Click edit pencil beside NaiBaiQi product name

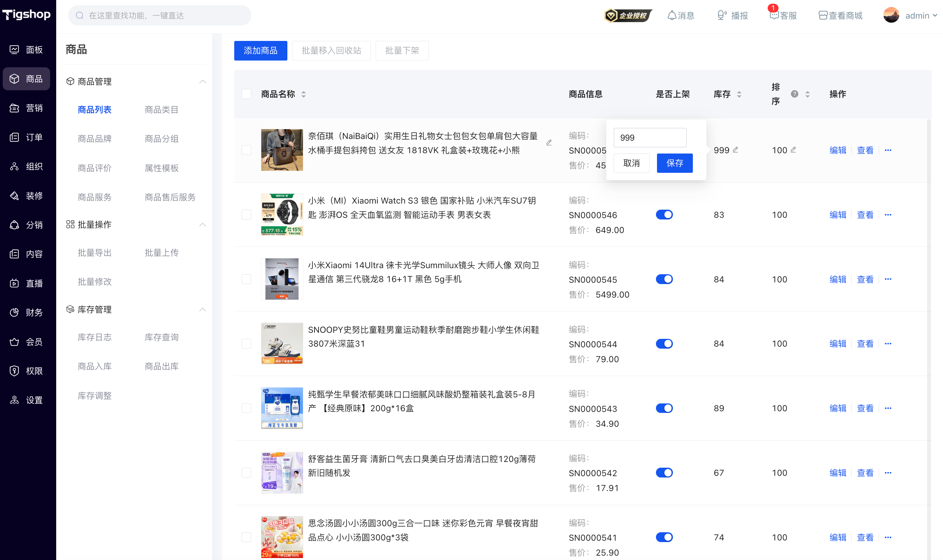coord(549,143)
